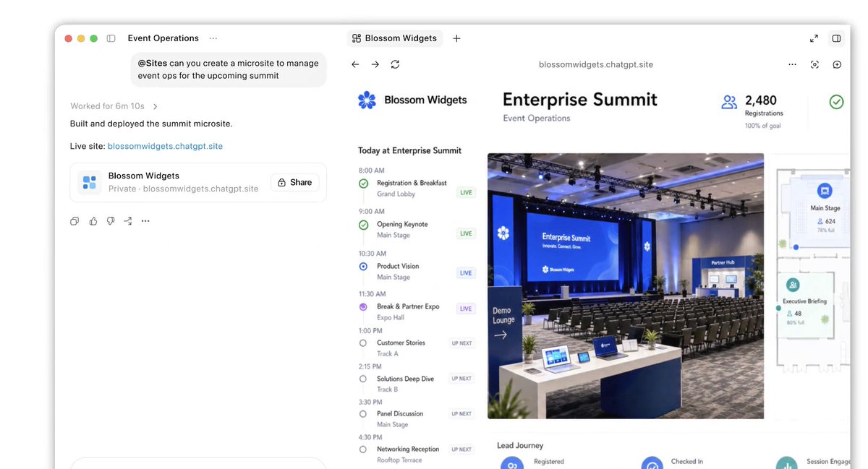Click the UP NEXT badge for Panel Discussion
868x469 pixels.
(x=461, y=414)
